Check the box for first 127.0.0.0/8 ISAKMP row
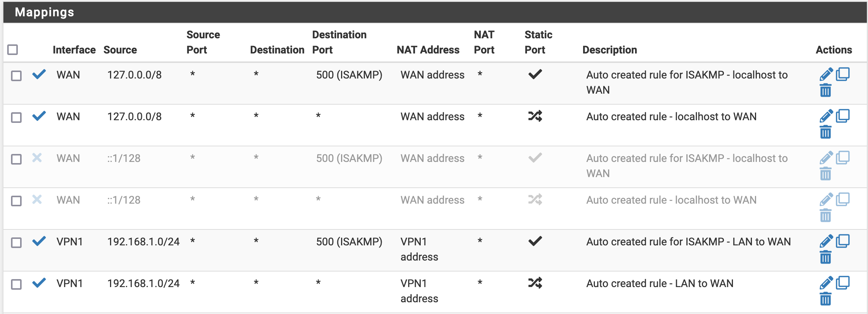The height and width of the screenshot is (314, 868). [16, 76]
